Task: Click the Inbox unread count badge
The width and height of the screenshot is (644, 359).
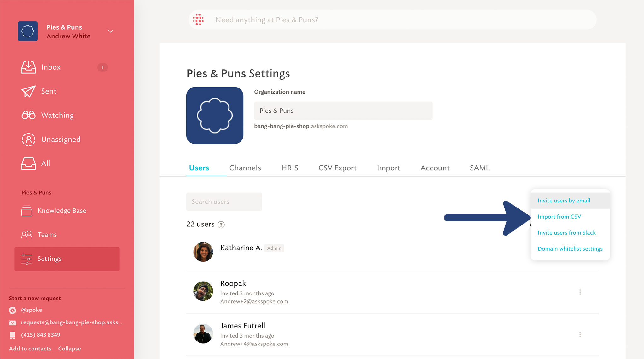Action: click(x=102, y=67)
